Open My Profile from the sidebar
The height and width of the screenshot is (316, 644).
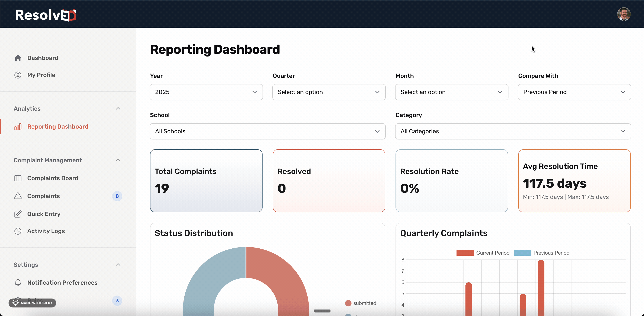pyautogui.click(x=41, y=75)
